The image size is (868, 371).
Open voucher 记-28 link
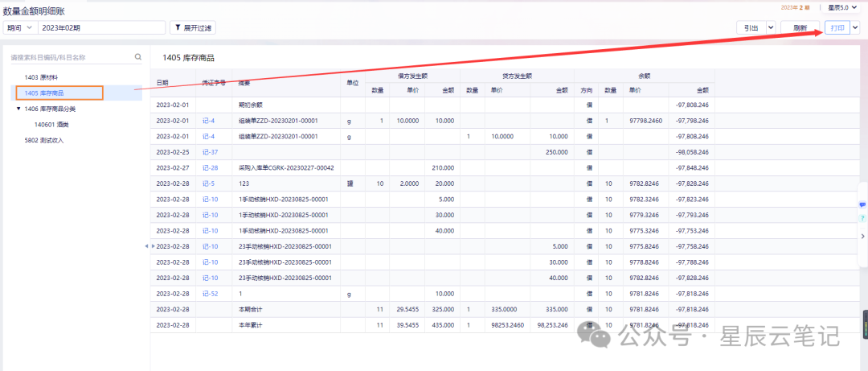210,167
